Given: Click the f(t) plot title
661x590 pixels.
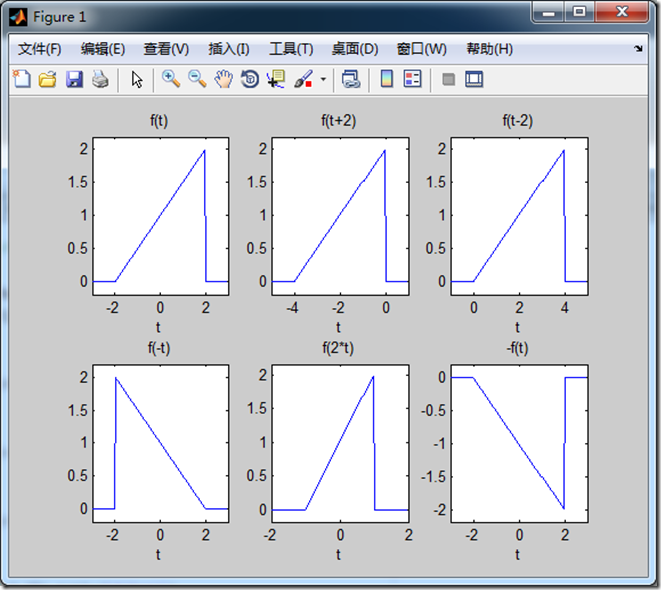Looking at the screenshot, I should click(x=159, y=121).
